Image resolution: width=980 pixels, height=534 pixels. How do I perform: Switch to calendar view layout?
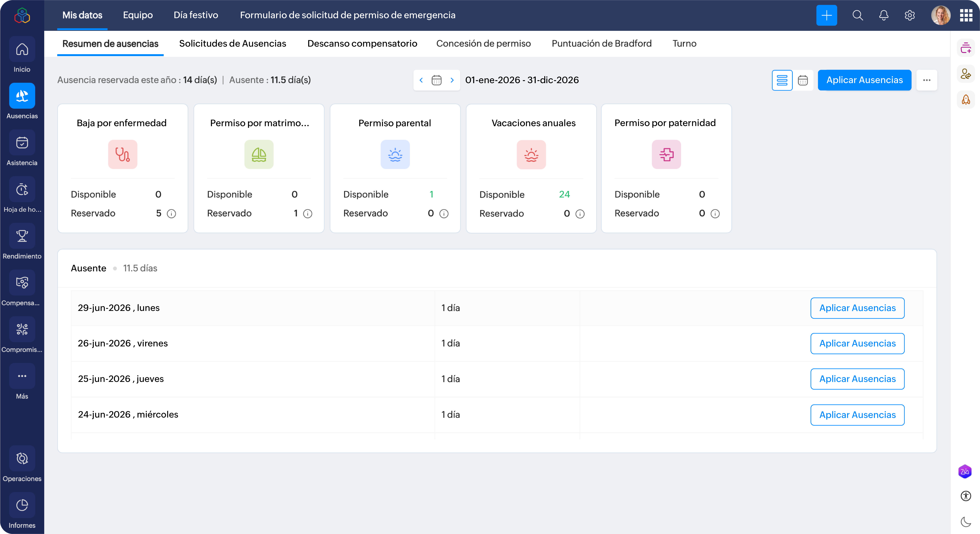(x=803, y=80)
